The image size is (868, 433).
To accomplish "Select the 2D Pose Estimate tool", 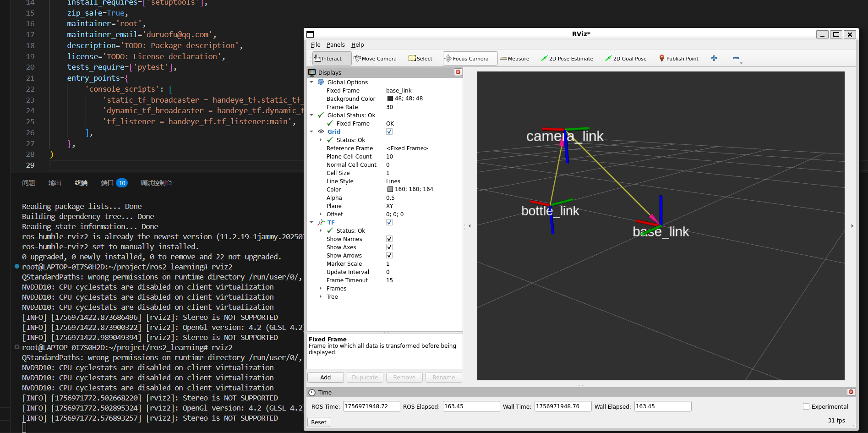I will pos(567,59).
